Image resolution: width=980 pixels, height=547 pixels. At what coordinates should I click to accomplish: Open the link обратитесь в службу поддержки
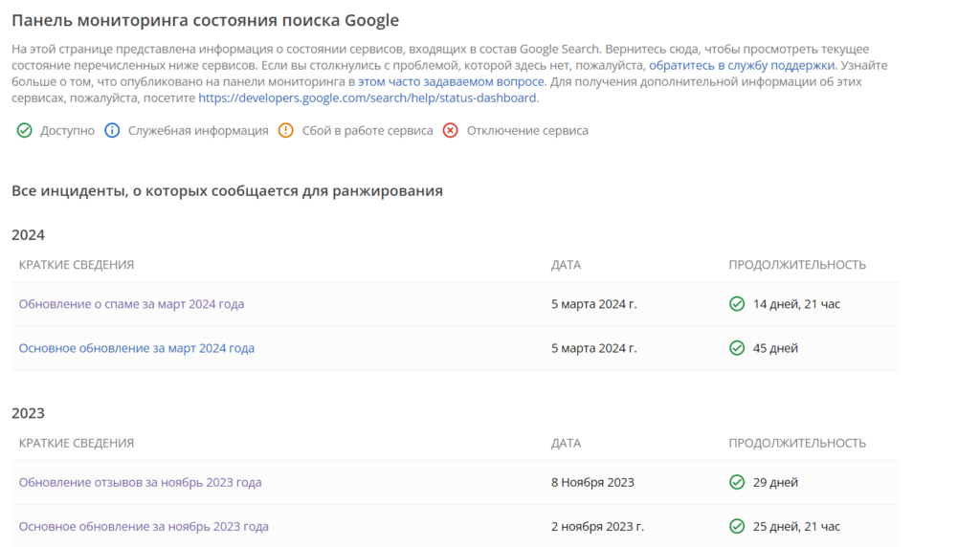[x=742, y=66]
